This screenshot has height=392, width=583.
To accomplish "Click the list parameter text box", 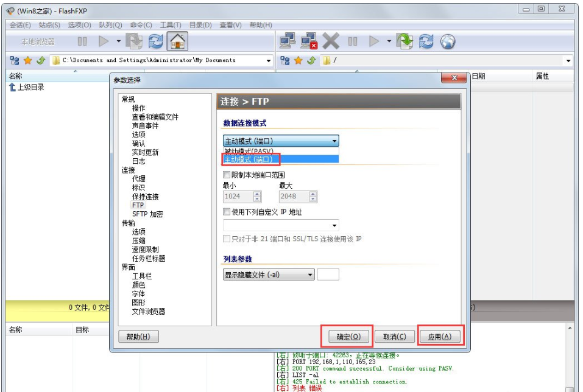I will [328, 275].
